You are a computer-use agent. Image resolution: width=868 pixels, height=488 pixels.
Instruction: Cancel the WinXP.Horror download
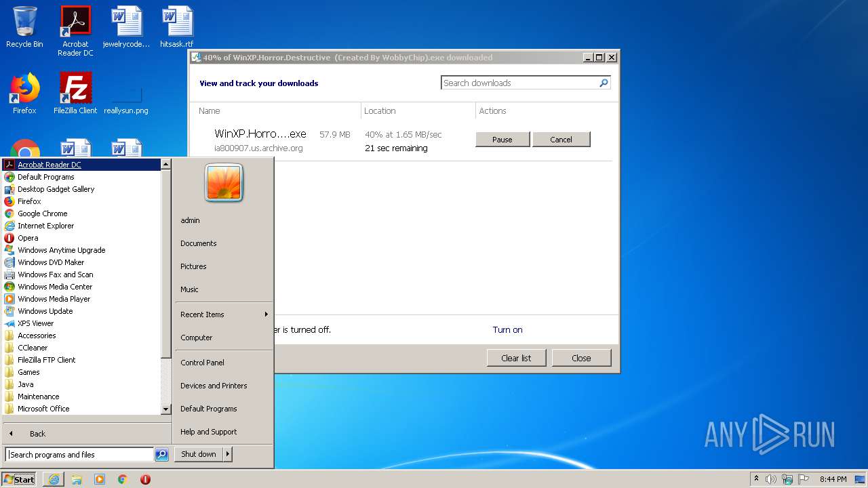tap(561, 139)
